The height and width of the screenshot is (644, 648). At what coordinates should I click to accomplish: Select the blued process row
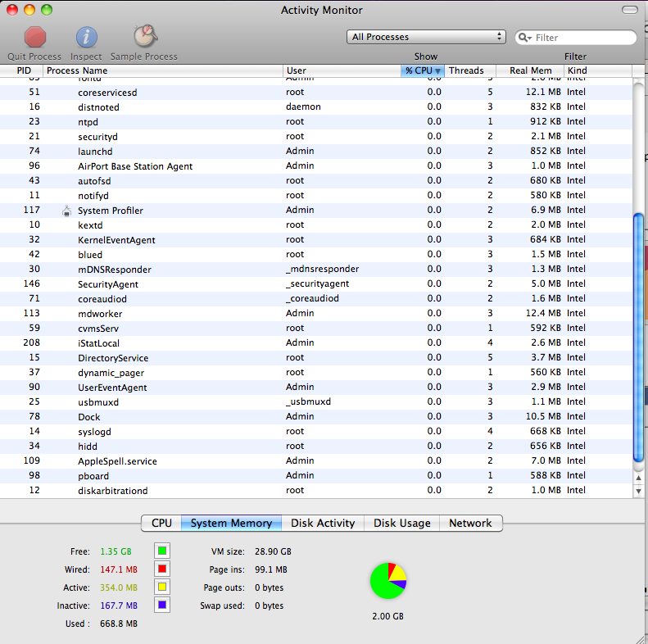click(316, 255)
